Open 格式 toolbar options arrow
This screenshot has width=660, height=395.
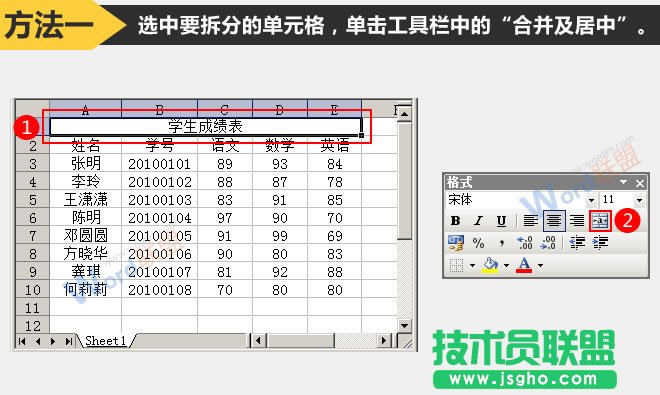623,182
